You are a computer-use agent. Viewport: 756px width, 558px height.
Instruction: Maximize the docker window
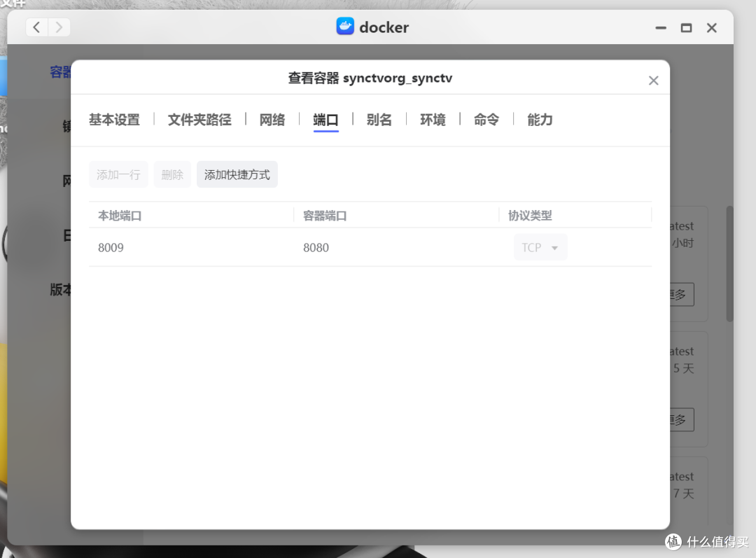pyautogui.click(x=686, y=28)
